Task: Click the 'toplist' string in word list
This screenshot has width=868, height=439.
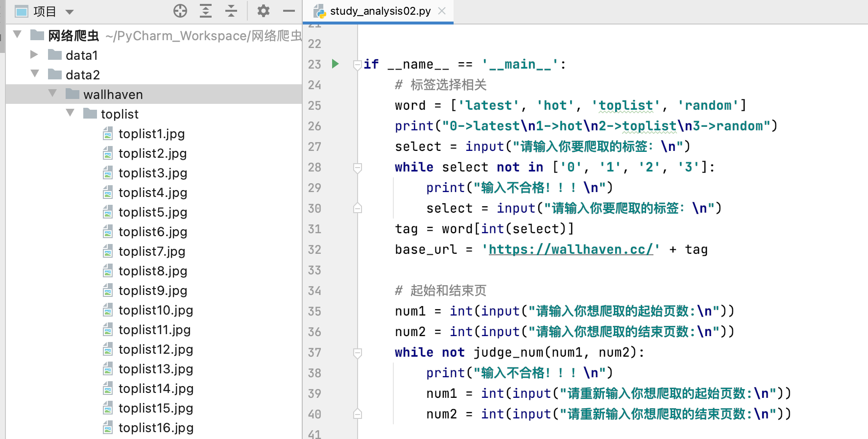Action: tap(626, 105)
